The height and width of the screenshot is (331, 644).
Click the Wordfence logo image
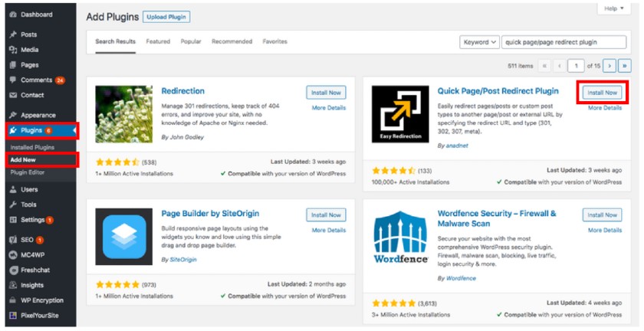[400, 237]
